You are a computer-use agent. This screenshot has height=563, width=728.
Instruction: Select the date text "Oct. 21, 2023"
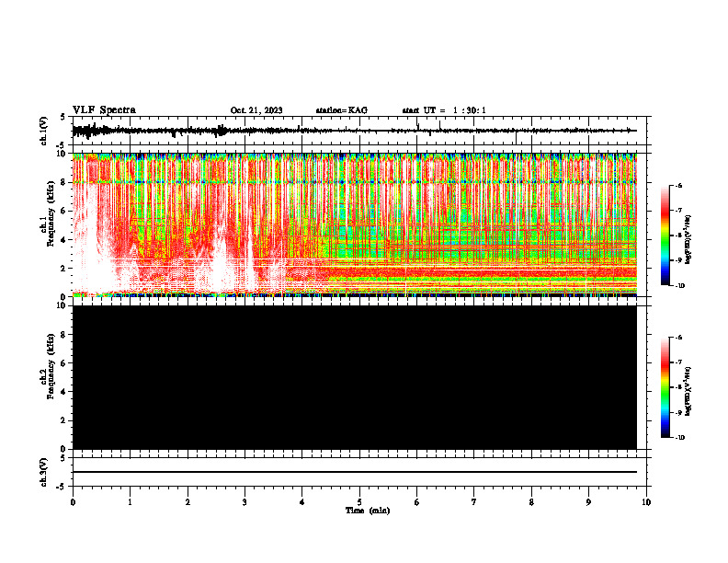point(256,110)
